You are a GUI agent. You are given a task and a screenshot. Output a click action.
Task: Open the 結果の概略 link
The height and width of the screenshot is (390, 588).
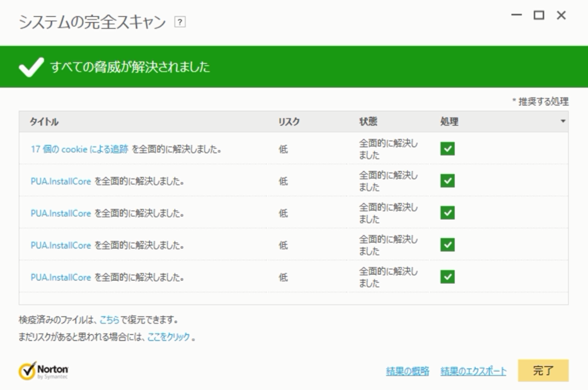(408, 371)
